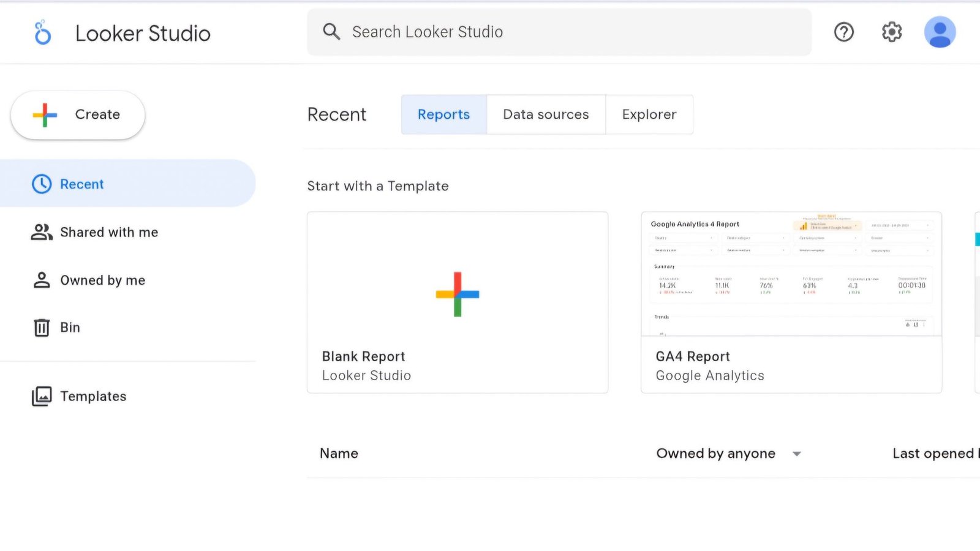Screen dimensions: 980x551
Task: Select the Owned by me person icon
Action: click(x=41, y=280)
